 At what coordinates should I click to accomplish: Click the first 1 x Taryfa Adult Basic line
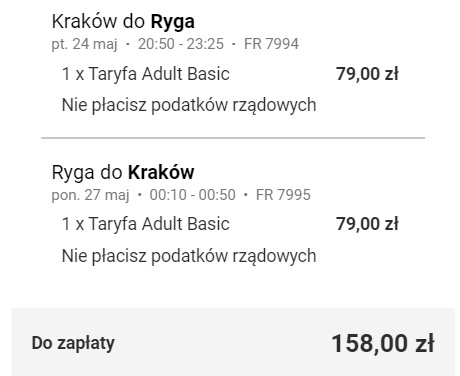coord(146,74)
